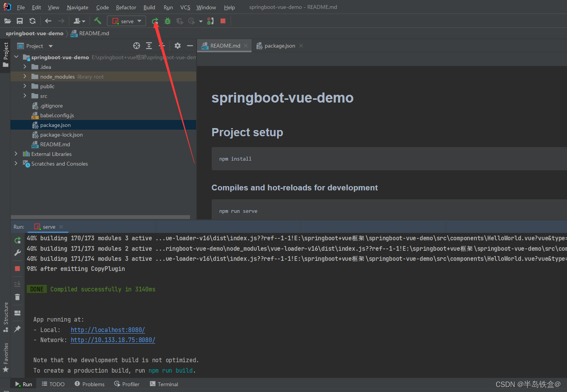The width and height of the screenshot is (567, 392).
Task: Toggle the Structure tool window side button
Action: tap(5, 317)
